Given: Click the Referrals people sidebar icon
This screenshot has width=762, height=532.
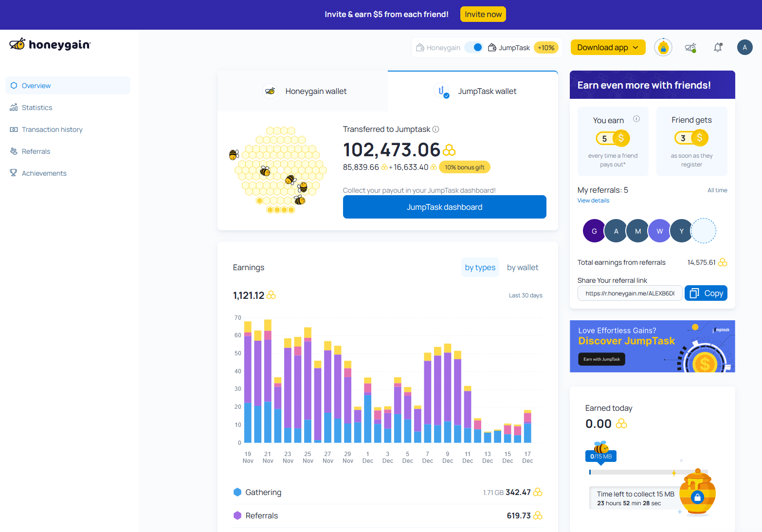Looking at the screenshot, I should click(x=14, y=151).
